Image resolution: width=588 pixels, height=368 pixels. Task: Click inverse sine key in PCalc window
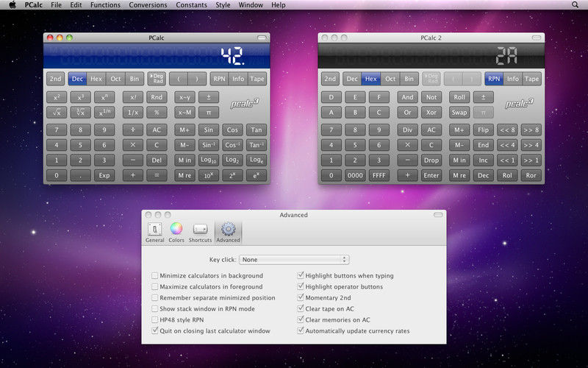209,145
